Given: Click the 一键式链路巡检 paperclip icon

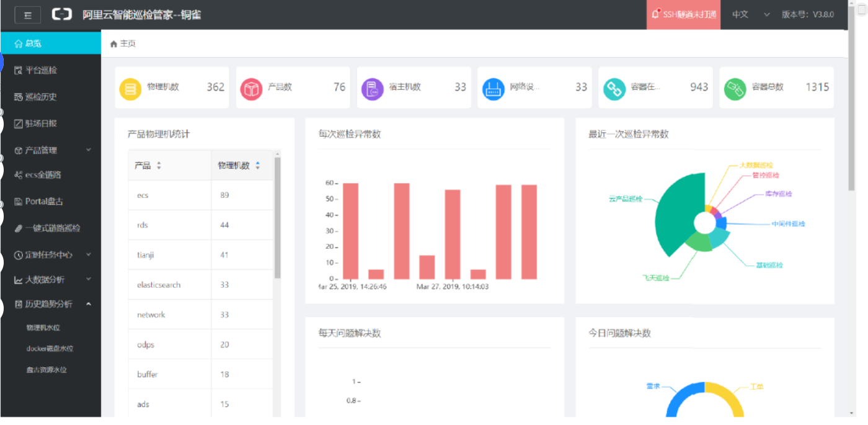Looking at the screenshot, I should coord(19,228).
